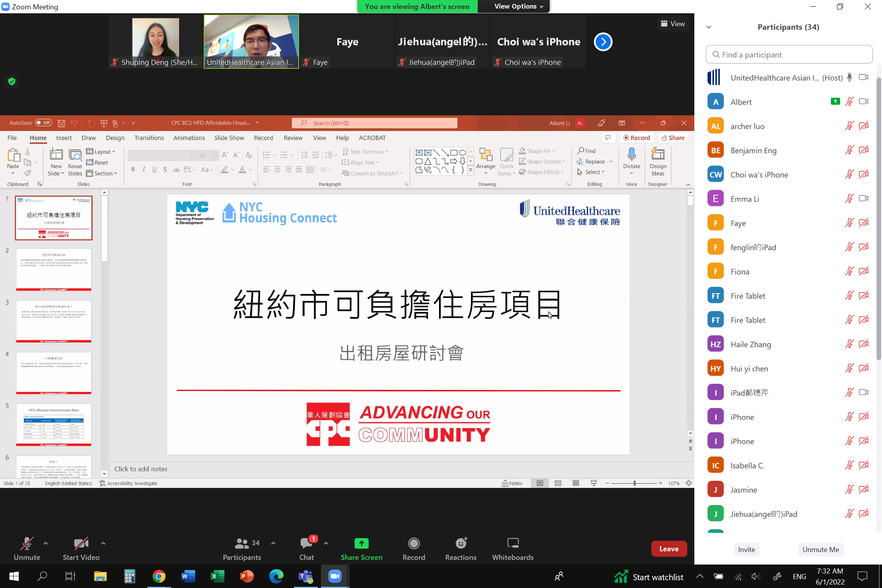Select slide 5 thumbnail HPD Affordable Housing Income Band

coord(54,425)
